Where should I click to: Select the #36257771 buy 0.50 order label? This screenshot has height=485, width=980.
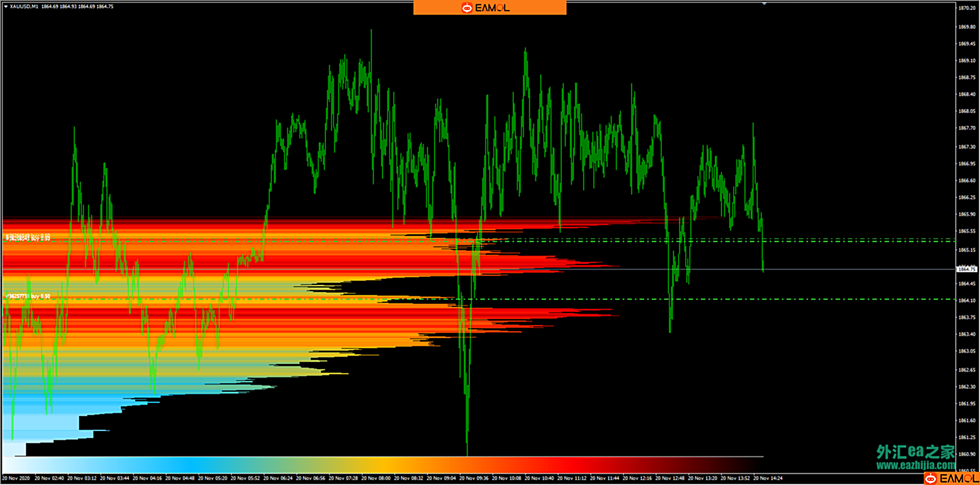tap(28, 296)
